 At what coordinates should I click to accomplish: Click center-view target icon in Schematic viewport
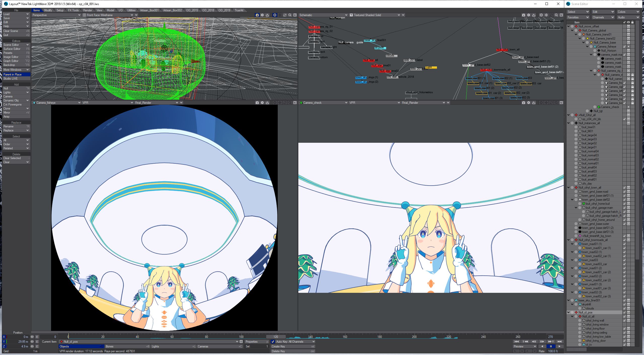541,15
